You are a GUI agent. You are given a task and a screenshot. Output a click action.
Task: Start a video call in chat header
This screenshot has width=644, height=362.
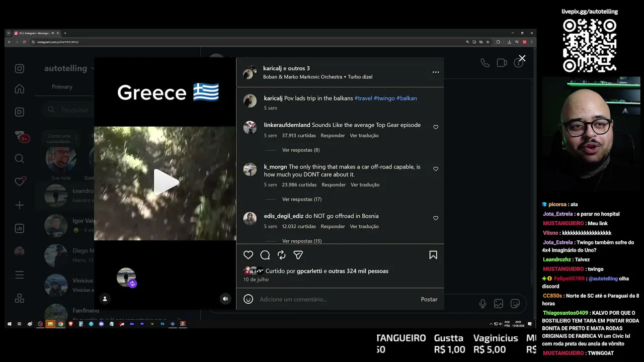(x=502, y=63)
